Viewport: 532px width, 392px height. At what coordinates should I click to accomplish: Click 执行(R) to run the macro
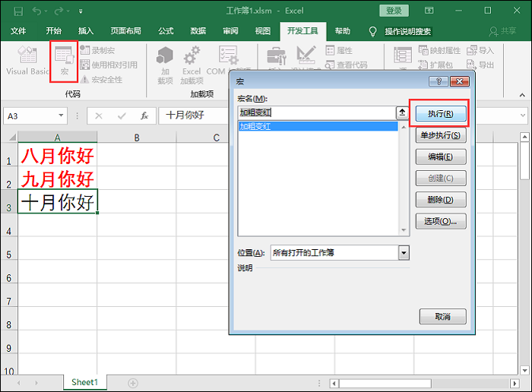point(441,114)
